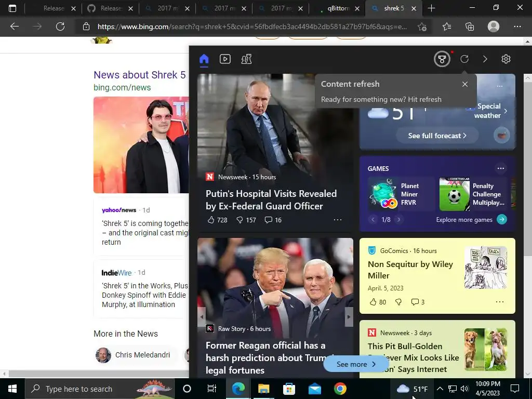Go back to previous page
The width and height of the screenshot is (532, 399).
[14, 26]
